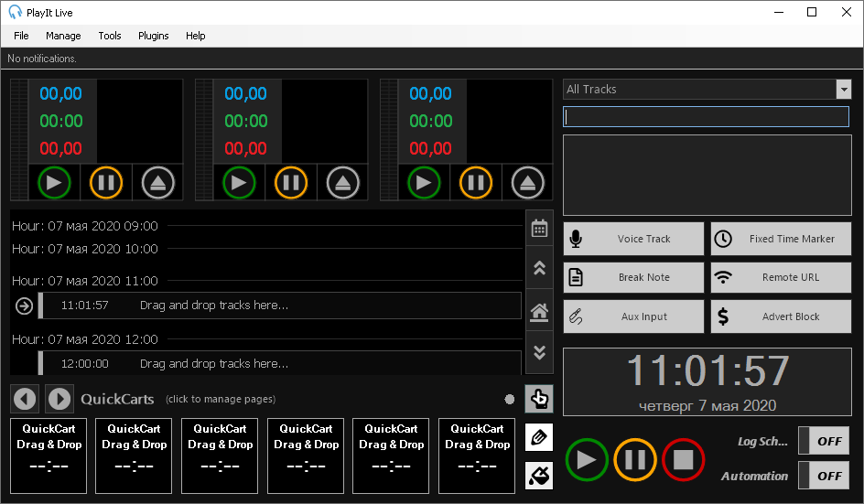
Task: Go to next QuickCarts page
Action: tap(59, 399)
